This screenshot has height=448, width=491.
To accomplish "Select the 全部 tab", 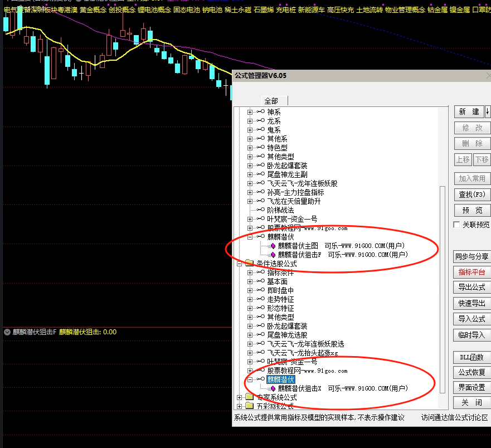I will [x=271, y=101].
